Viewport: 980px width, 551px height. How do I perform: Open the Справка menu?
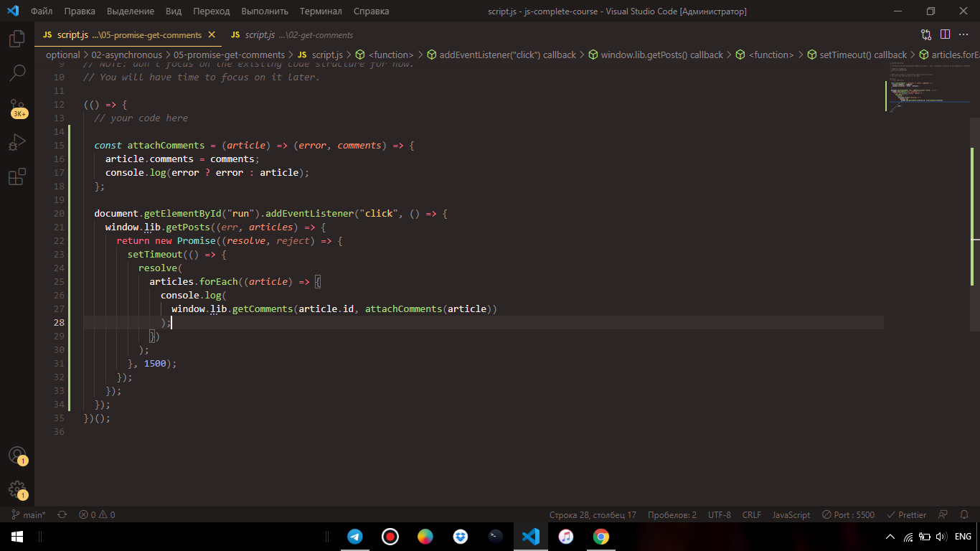point(372,11)
